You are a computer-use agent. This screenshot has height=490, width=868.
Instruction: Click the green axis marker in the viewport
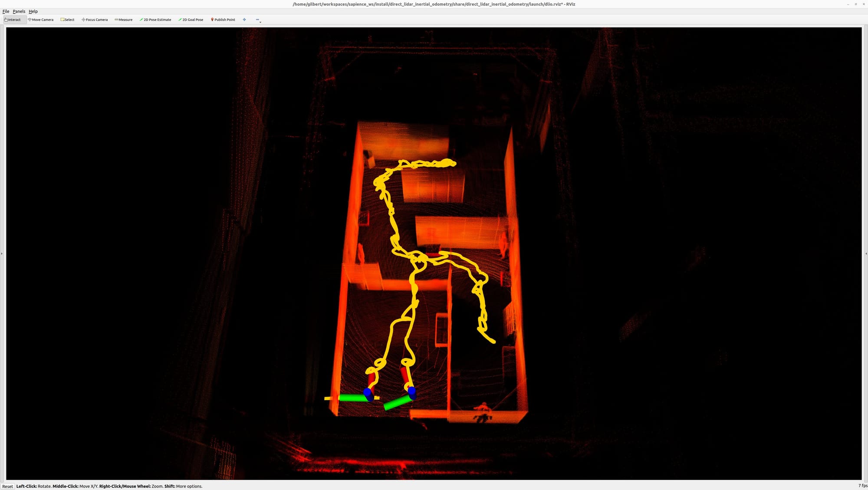(x=352, y=398)
